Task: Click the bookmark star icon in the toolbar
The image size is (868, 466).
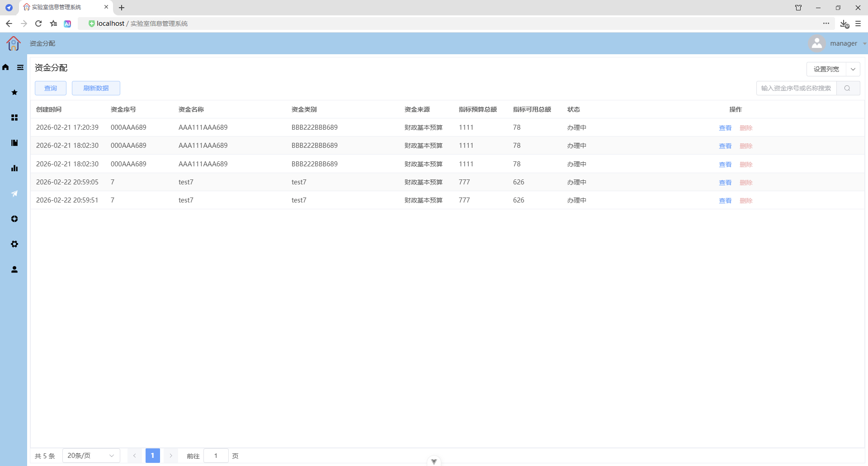Action: [x=53, y=24]
